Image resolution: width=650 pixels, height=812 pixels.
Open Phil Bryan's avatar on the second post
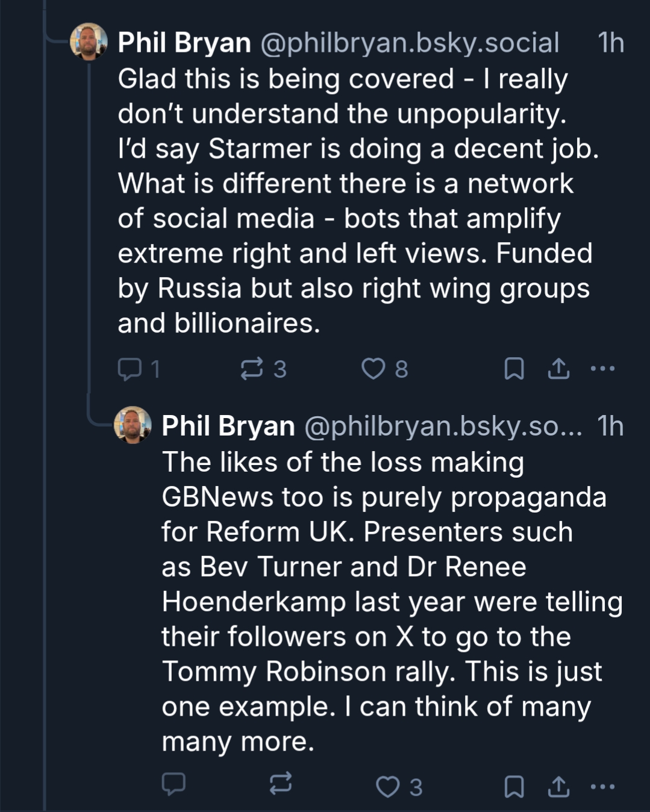click(x=133, y=425)
